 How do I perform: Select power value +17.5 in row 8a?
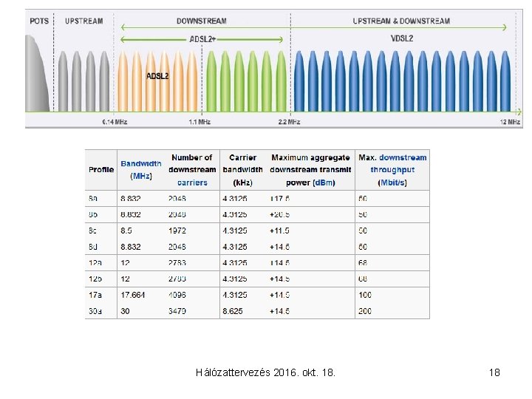(279, 198)
